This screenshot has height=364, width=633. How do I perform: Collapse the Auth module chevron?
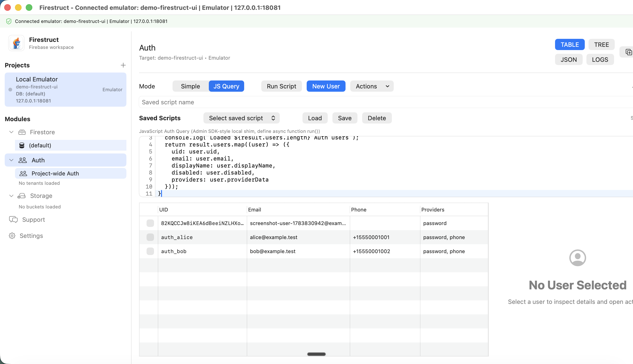tap(11, 160)
